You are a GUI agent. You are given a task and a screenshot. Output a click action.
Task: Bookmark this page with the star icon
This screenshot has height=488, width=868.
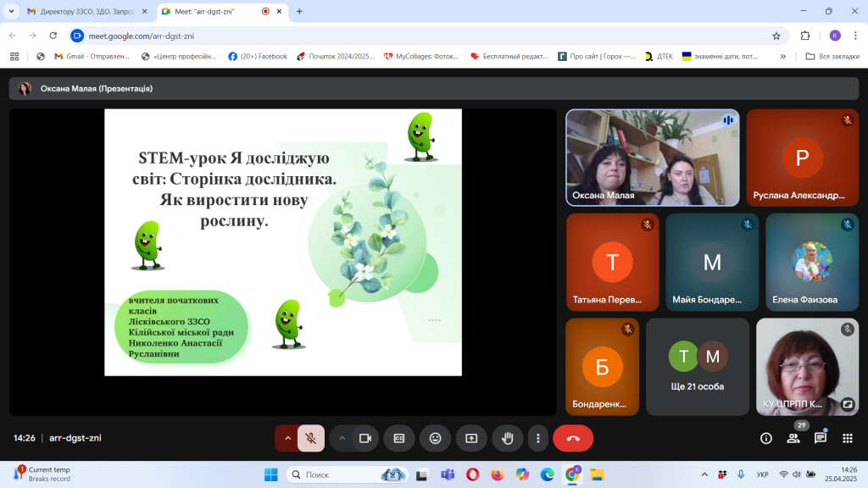click(776, 36)
